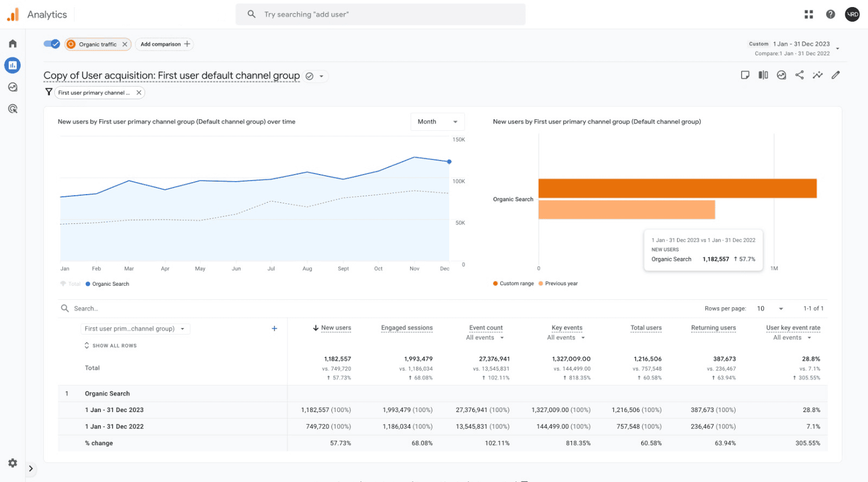Toggle the comparison switch off
Screen dimensions: 868x482
[52, 44]
